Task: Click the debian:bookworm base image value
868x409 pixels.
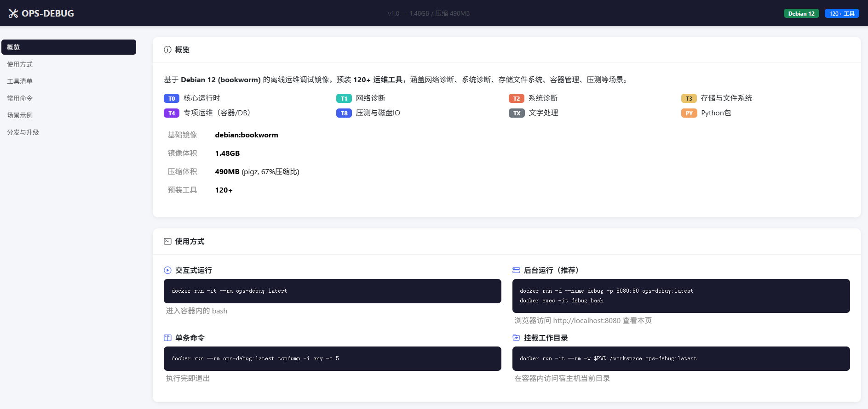Action: pyautogui.click(x=247, y=135)
